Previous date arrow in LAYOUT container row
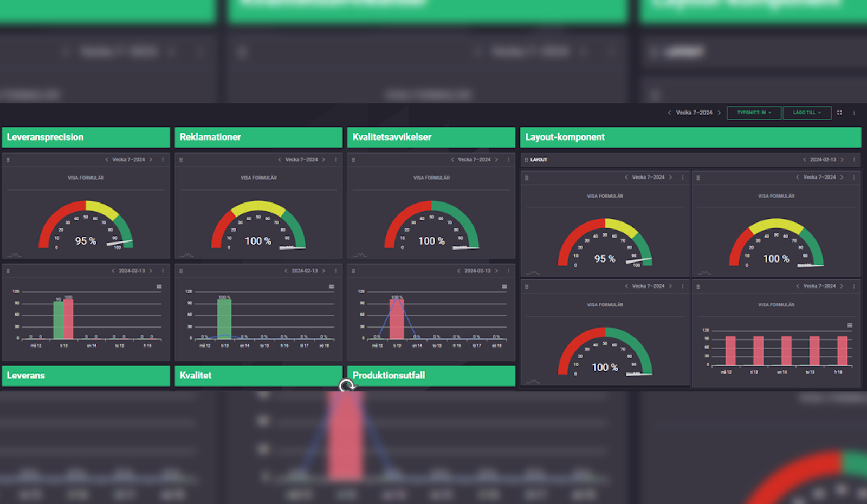This screenshot has width=867, height=504. pyautogui.click(x=804, y=160)
